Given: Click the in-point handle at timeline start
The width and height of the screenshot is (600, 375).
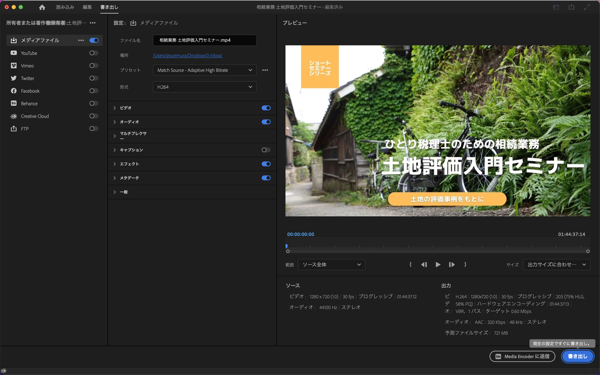Looking at the screenshot, I should tap(288, 251).
